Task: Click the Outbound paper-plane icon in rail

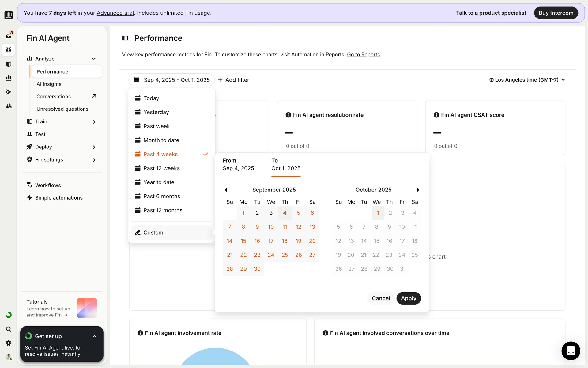Action: [x=9, y=92]
